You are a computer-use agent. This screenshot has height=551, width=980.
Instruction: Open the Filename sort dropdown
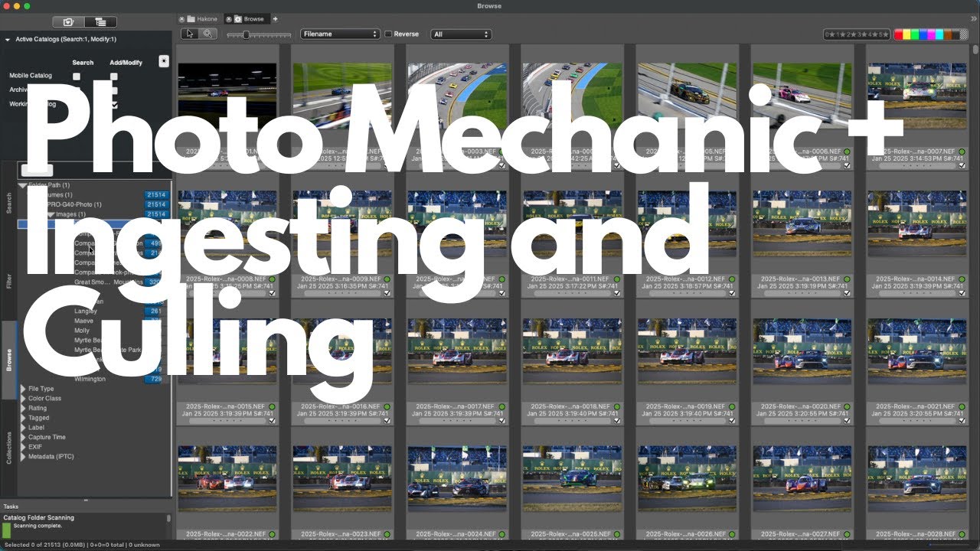(x=340, y=34)
